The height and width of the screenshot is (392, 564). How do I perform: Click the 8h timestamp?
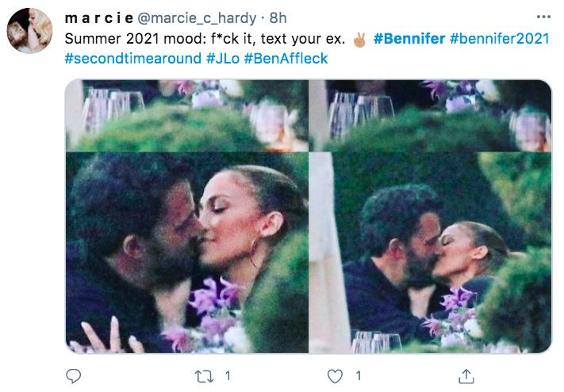(x=277, y=17)
